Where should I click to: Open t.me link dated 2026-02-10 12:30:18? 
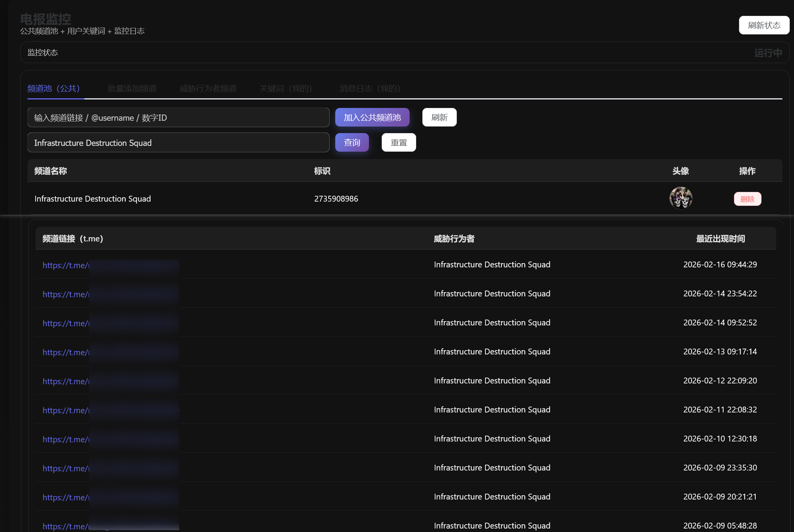point(65,440)
